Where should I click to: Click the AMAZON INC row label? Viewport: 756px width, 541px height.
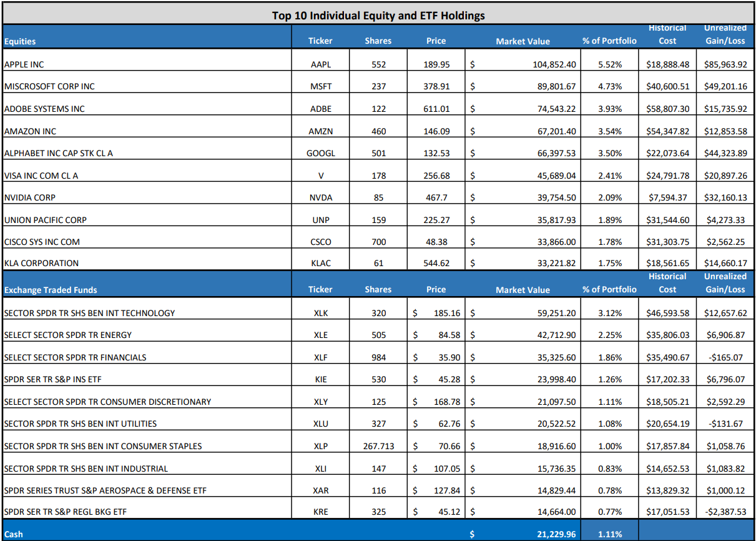pyautogui.click(x=30, y=131)
